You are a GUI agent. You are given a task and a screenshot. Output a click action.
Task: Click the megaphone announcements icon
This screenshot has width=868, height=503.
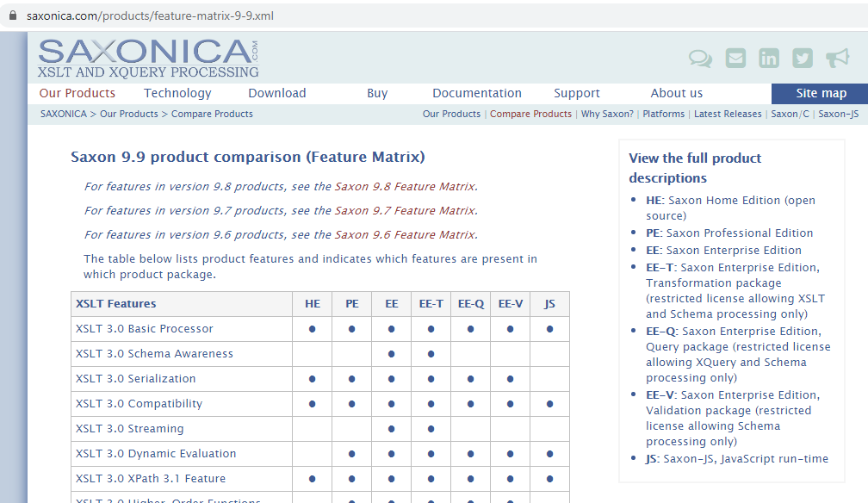tap(838, 58)
